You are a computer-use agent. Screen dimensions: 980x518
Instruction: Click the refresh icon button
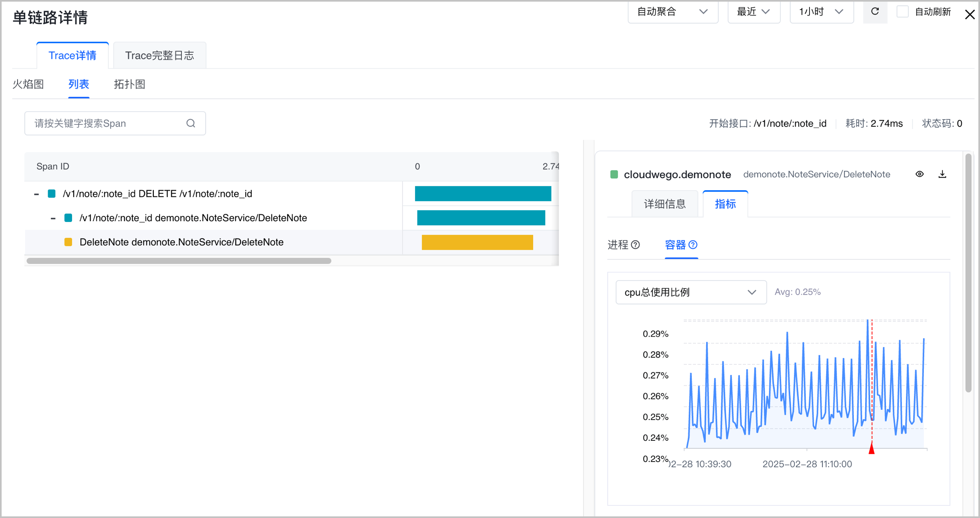[875, 12]
